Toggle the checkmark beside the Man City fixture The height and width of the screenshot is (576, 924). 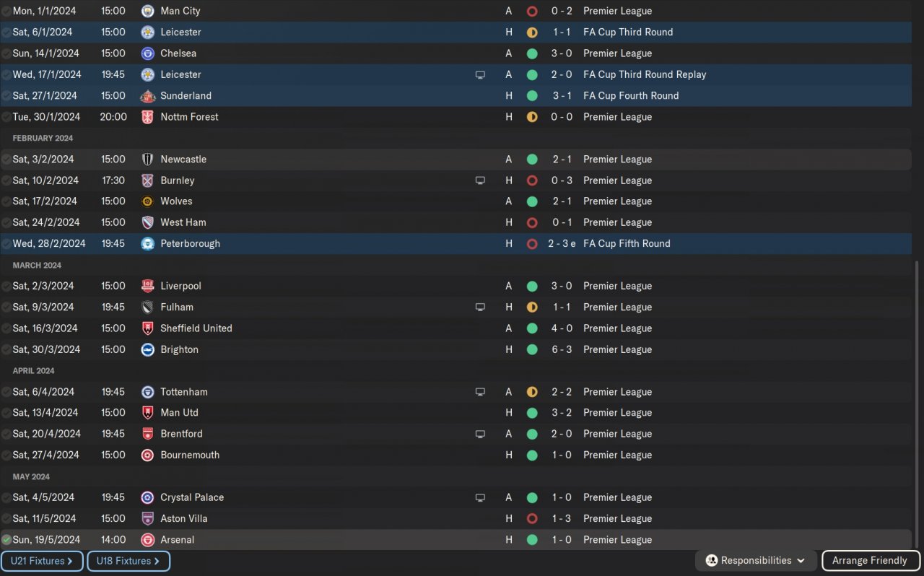tap(6, 12)
